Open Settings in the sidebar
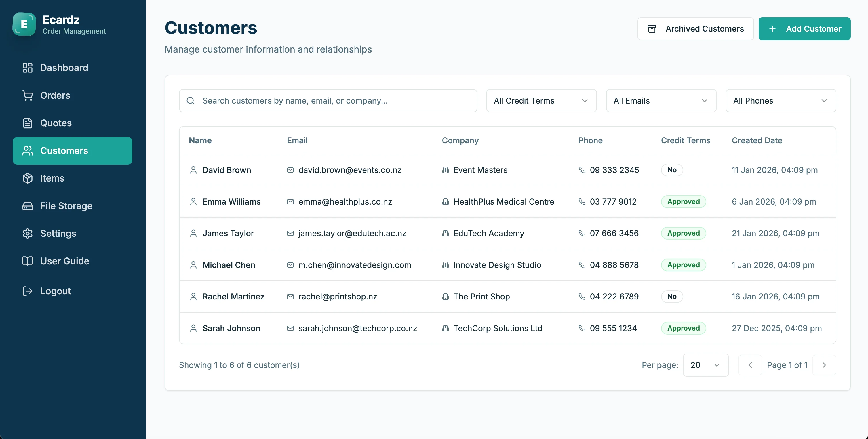 point(73,234)
